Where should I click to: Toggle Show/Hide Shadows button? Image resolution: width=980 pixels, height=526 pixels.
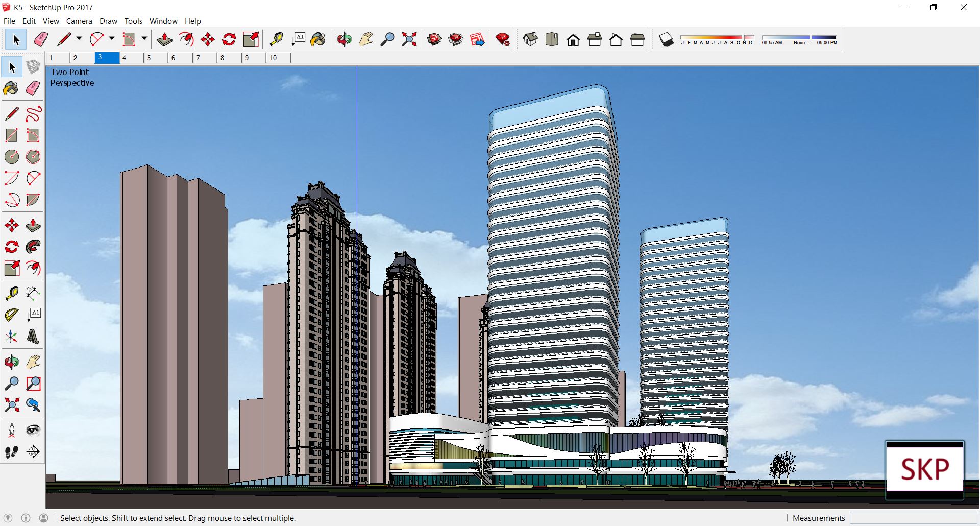pos(666,39)
